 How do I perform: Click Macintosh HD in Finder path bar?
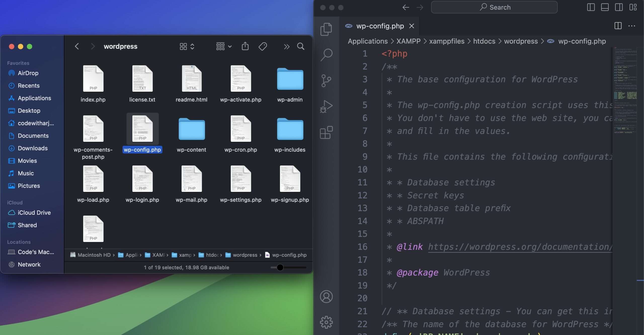point(91,255)
